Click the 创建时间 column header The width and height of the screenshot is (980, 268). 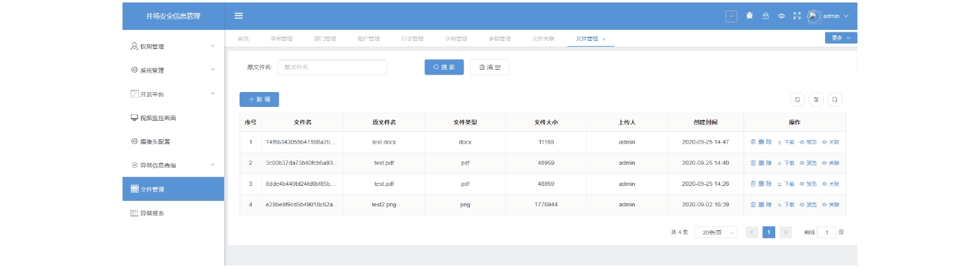tap(706, 122)
